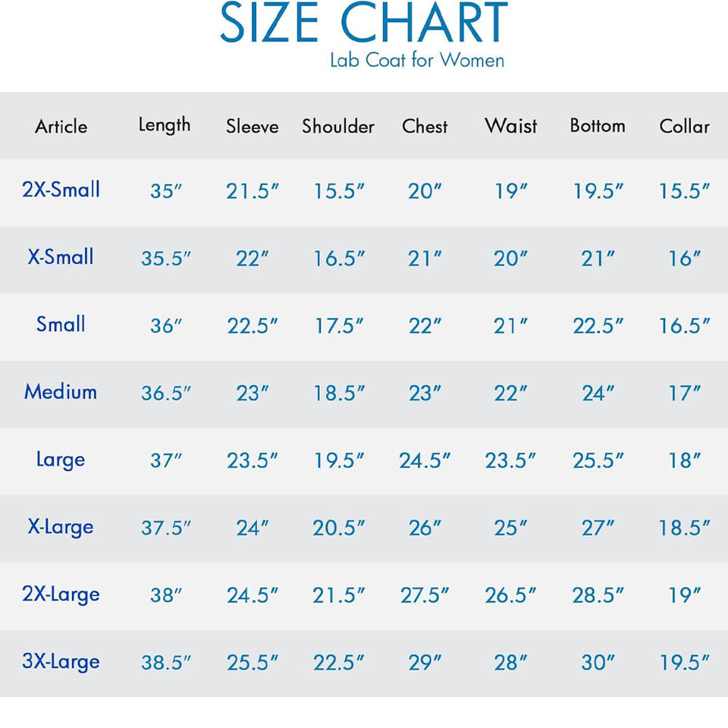
Task: Select the 2X-Large row label
Action: (x=61, y=594)
